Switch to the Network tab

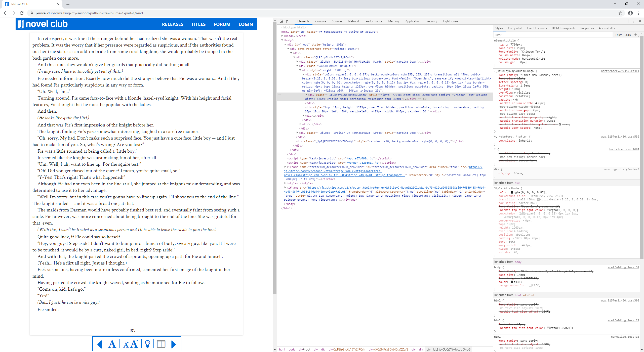point(354,21)
